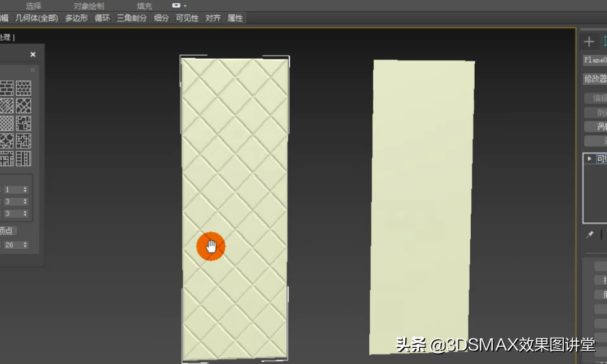This screenshot has width=607, height=364.
Task: Open the 对齐 ribbon panel
Action: (x=213, y=18)
